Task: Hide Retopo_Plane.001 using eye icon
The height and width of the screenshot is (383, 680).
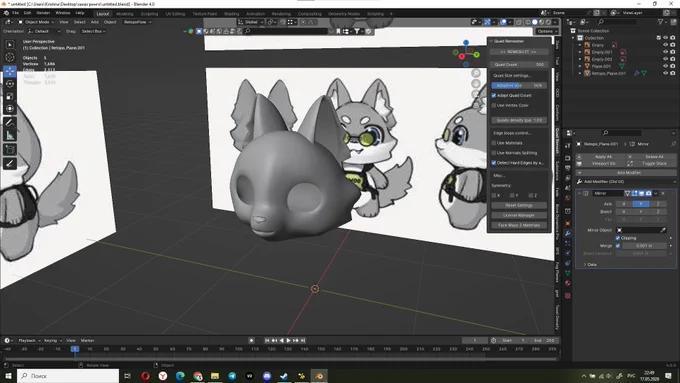Action: coord(665,73)
